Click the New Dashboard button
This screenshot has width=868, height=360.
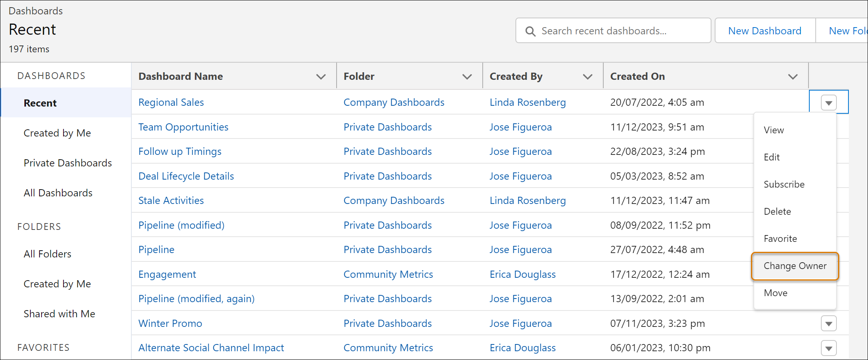(x=765, y=31)
